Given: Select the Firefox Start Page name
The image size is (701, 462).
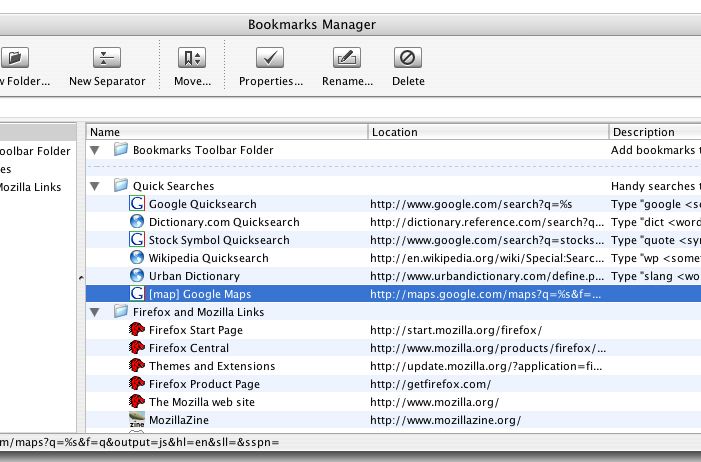Looking at the screenshot, I should tap(196, 330).
